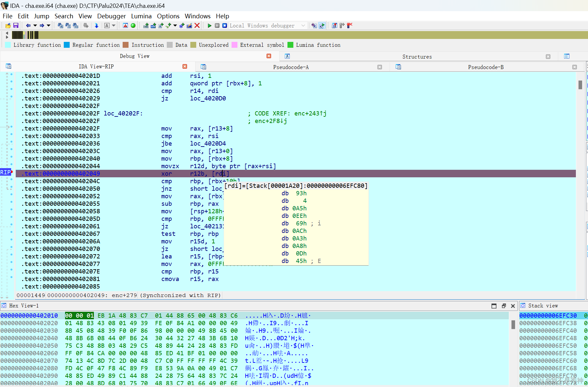This screenshot has width=588, height=387.
Task: Click the s-plus structure toolbar icon
Action: point(168,26)
